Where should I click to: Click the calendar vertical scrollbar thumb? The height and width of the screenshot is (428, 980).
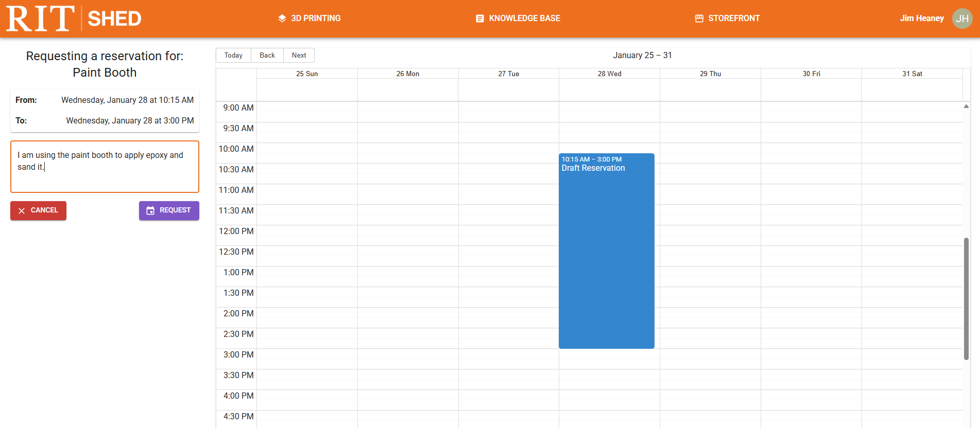(966, 299)
